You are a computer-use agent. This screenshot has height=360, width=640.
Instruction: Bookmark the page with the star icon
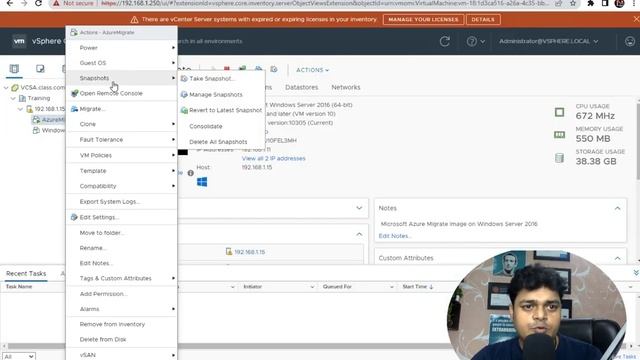click(573, 3)
